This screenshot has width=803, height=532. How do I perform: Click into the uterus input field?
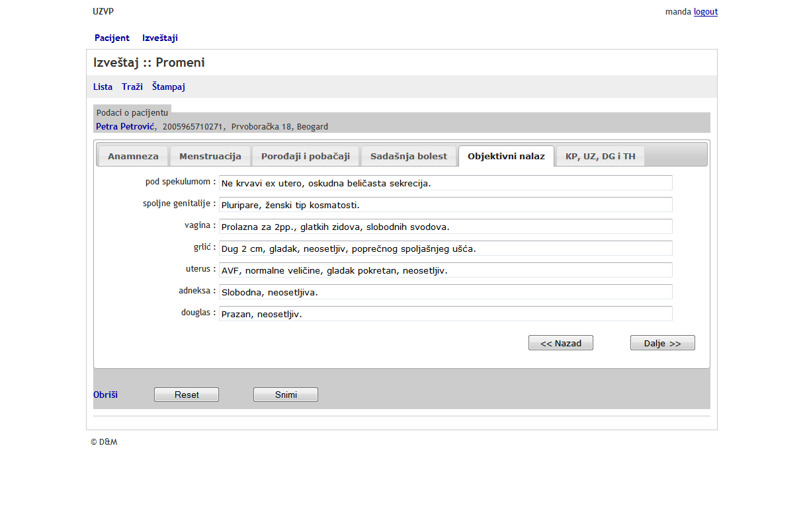(x=445, y=270)
